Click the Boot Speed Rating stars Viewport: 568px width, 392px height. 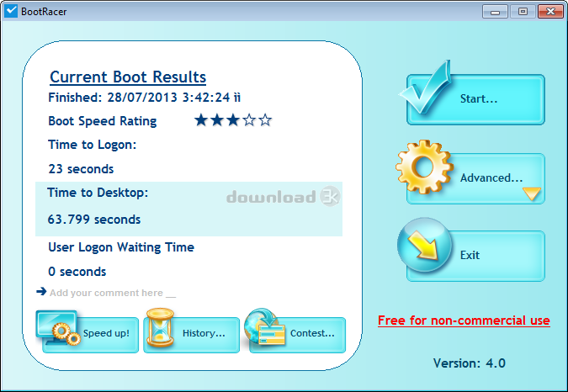coord(233,119)
